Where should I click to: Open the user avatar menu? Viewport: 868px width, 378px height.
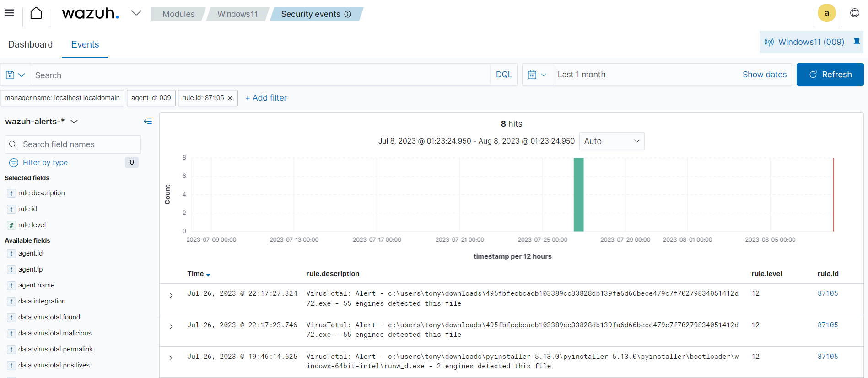coord(826,13)
